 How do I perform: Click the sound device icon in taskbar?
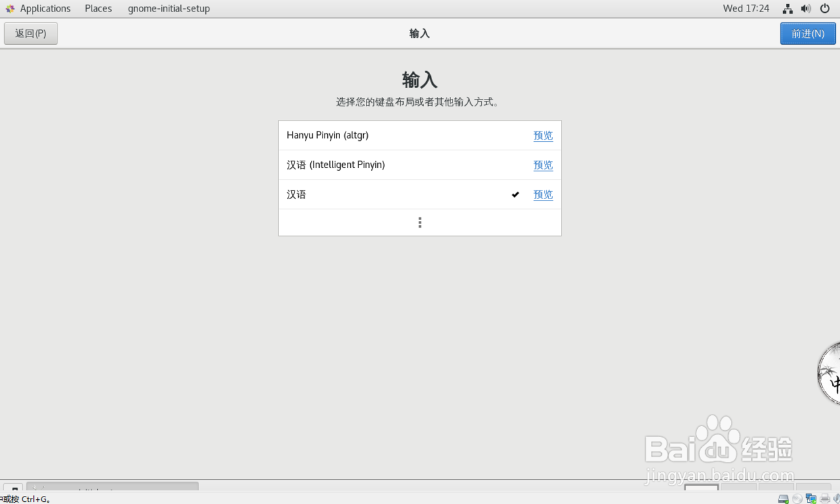pos(837,498)
